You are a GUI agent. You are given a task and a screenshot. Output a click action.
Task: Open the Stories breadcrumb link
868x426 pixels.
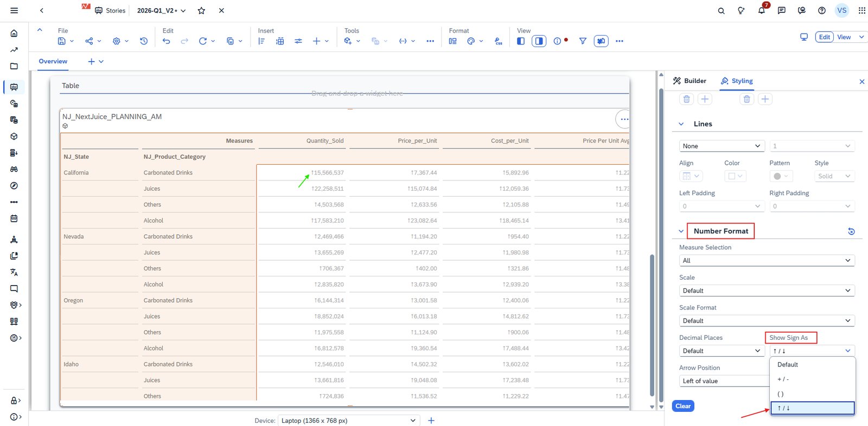coord(110,10)
